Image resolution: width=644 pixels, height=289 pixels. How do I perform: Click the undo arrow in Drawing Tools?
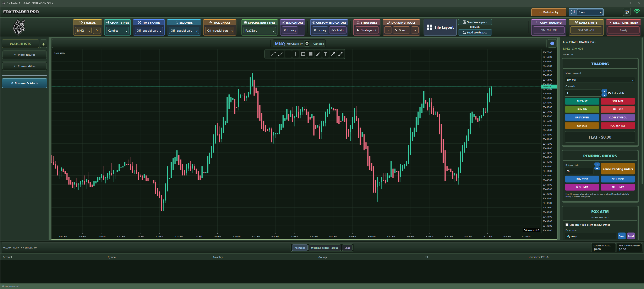[415, 30]
